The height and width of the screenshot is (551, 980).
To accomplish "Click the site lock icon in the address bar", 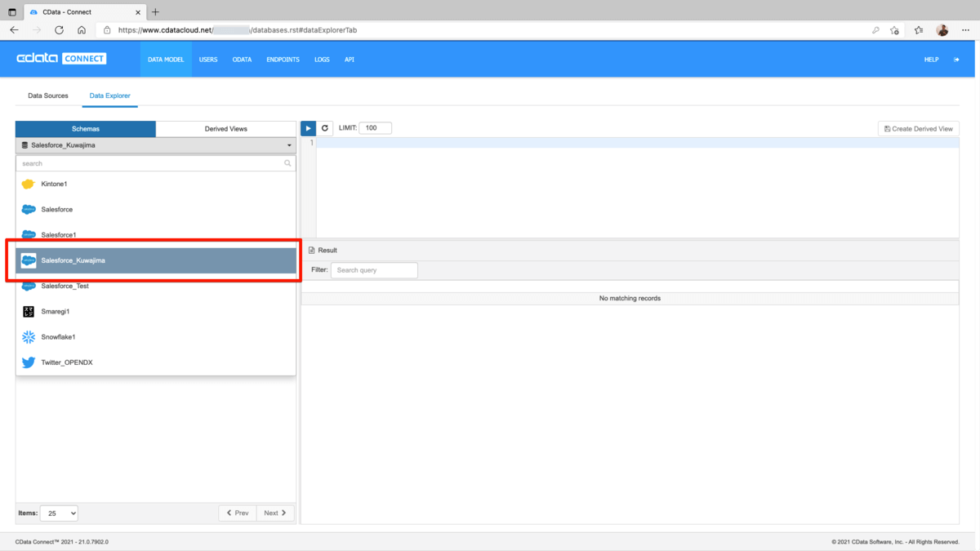I will 107,30.
